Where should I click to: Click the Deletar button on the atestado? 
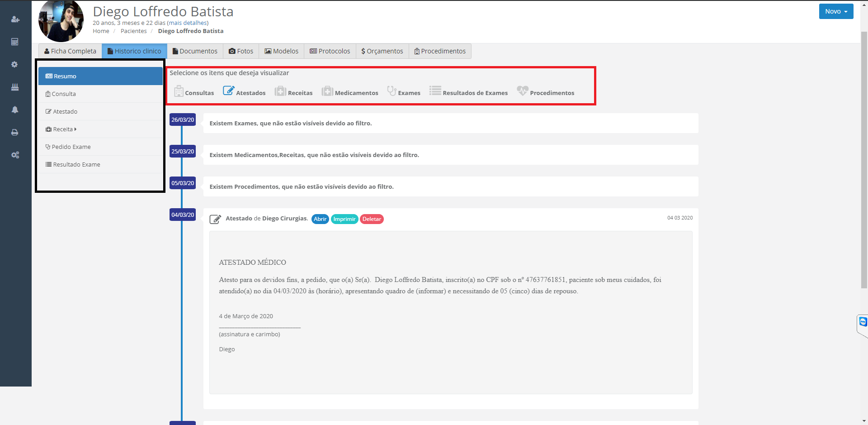pyautogui.click(x=372, y=219)
